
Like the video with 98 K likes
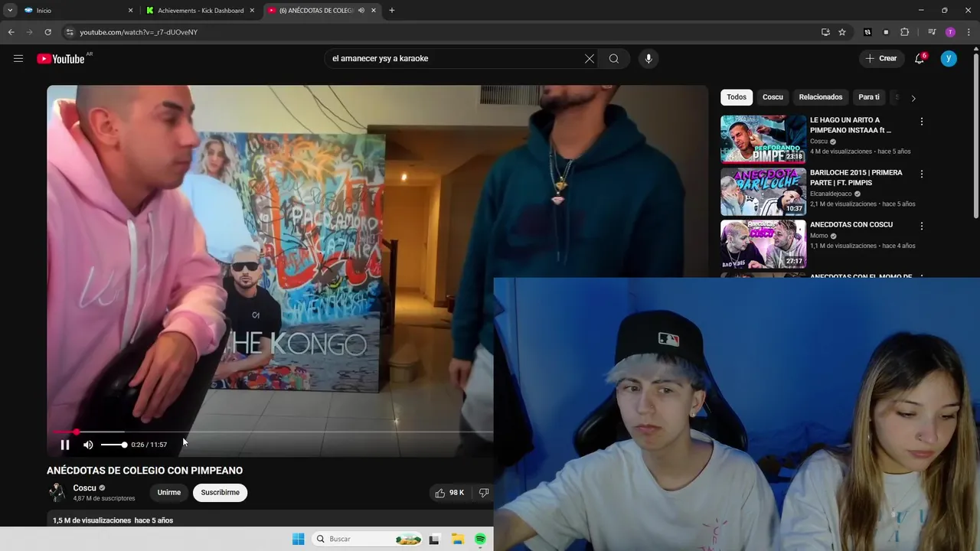point(449,493)
